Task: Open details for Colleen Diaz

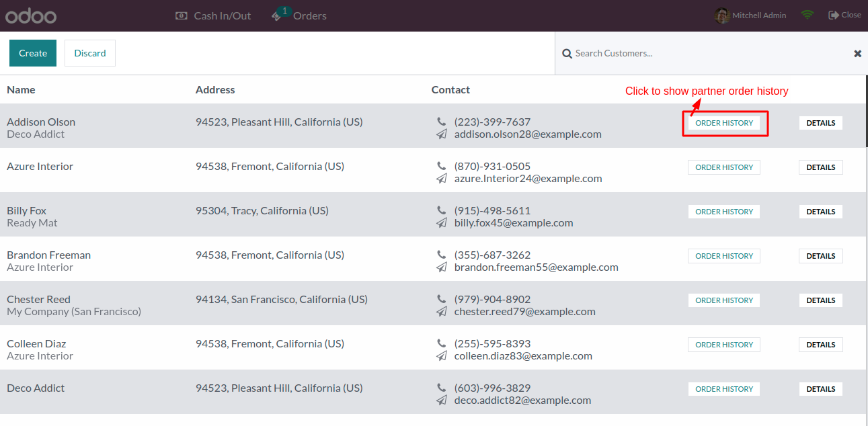Action: tap(821, 345)
